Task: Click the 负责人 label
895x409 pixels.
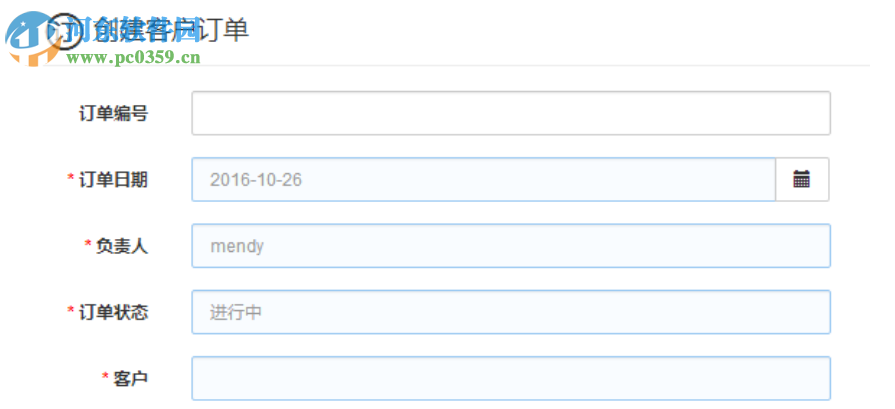Action: (122, 246)
